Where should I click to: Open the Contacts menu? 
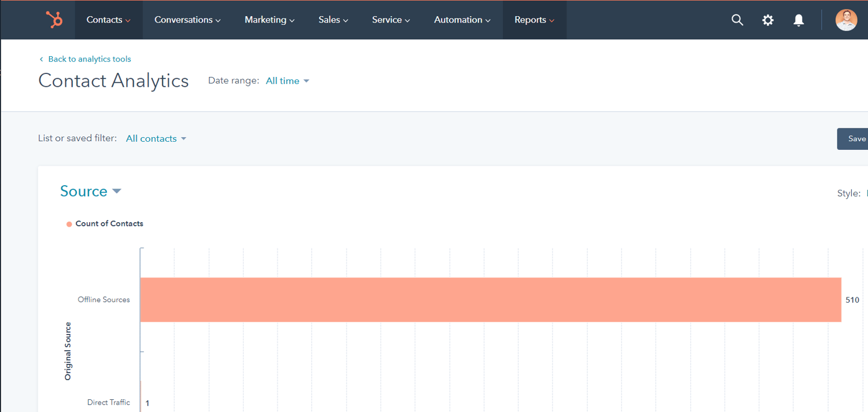(x=108, y=20)
